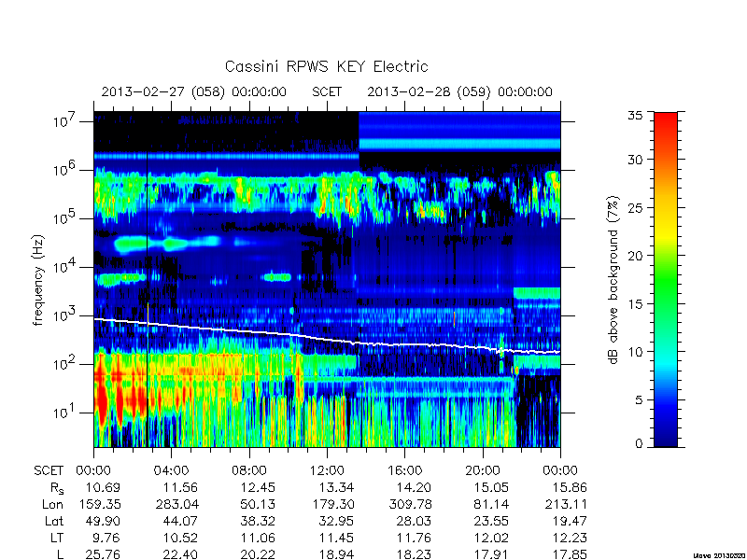Click the time label 08:00
The width and height of the screenshot is (747, 560).
pyautogui.click(x=249, y=471)
